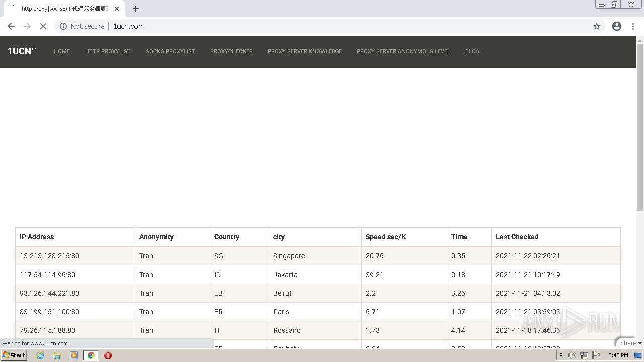
Task: Open the Windows Start menu
Action: [x=14, y=355]
